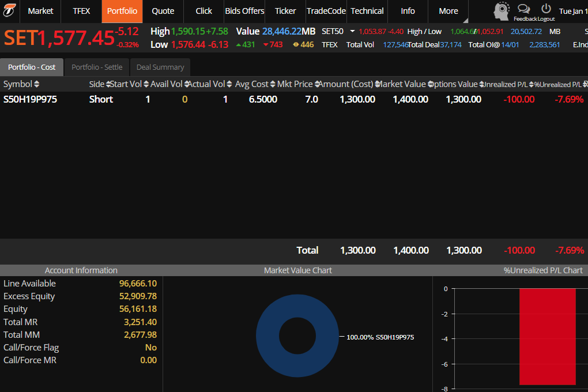The width and height of the screenshot is (588, 392).
Task: Click the advancers count 431
Action: (248, 44)
